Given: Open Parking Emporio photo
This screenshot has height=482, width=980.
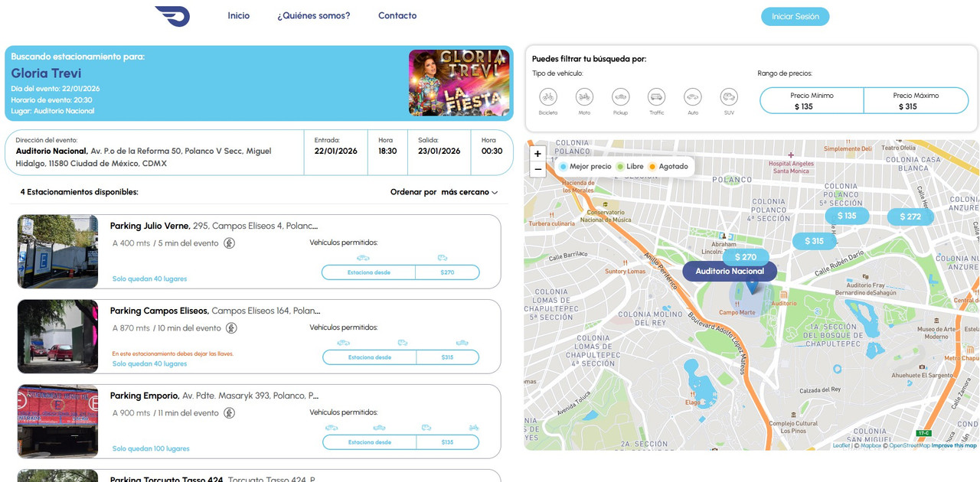Looking at the screenshot, I should 58,422.
